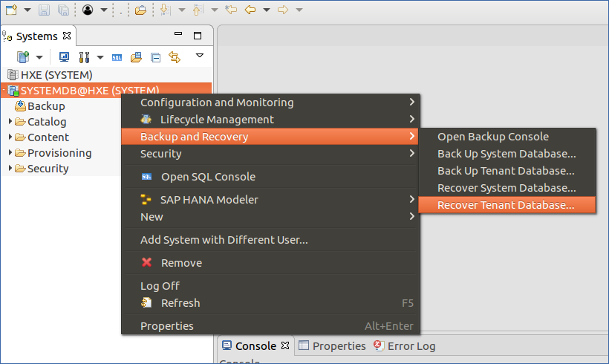The width and height of the screenshot is (609, 364).
Task: Click the open folder task icon
Action: (140, 10)
